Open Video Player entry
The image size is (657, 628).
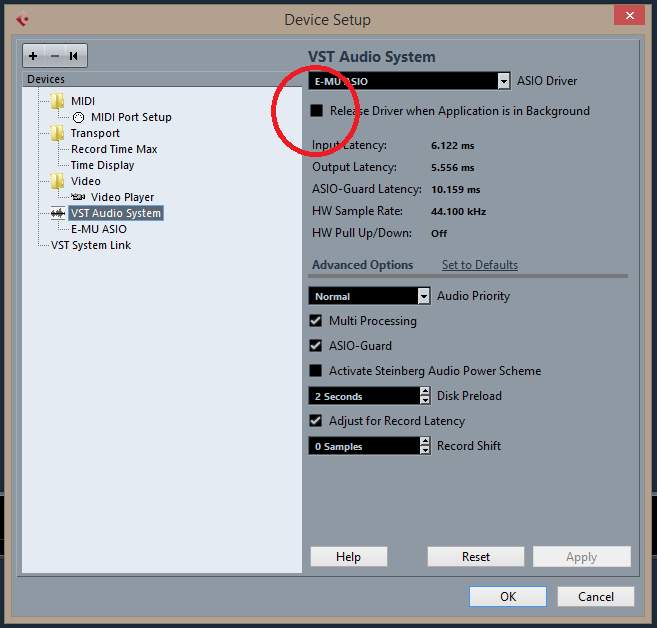122,197
